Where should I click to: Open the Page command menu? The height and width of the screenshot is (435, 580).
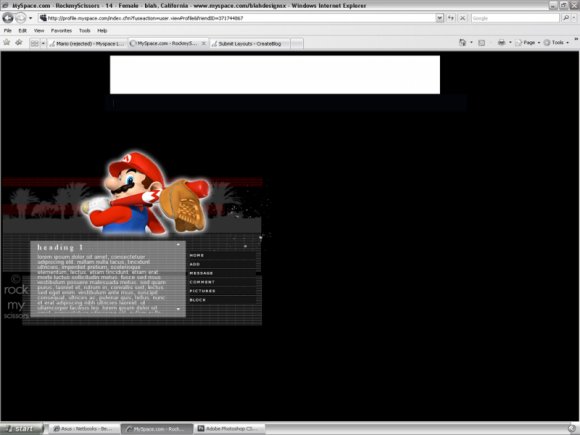click(x=527, y=43)
